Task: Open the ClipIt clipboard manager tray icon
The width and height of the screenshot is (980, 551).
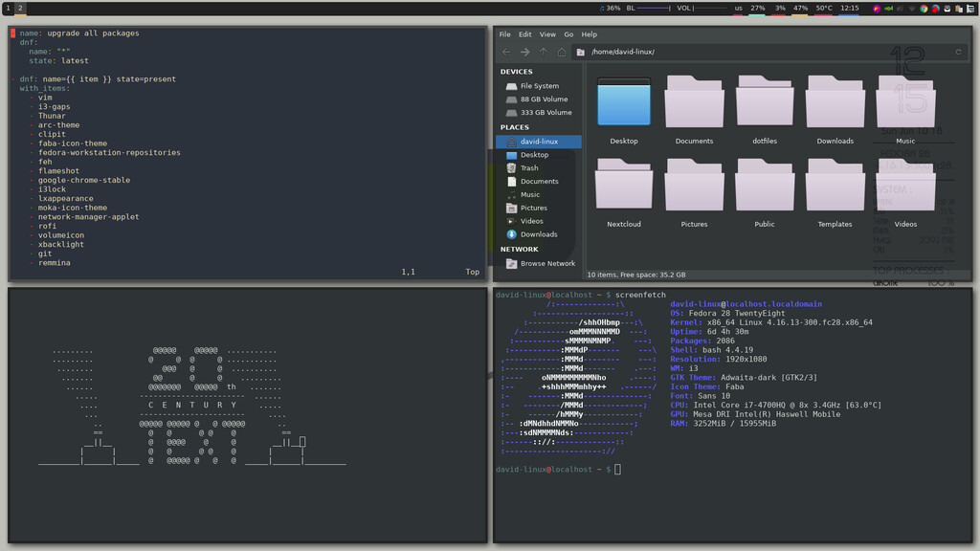Action: pyautogui.click(x=957, y=8)
